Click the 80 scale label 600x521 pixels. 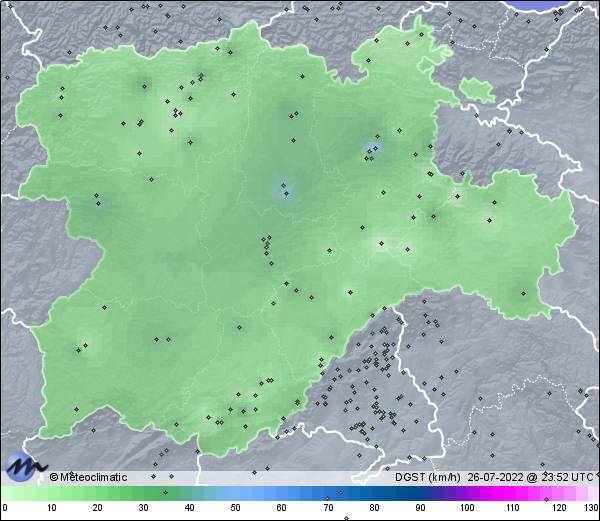(x=374, y=507)
